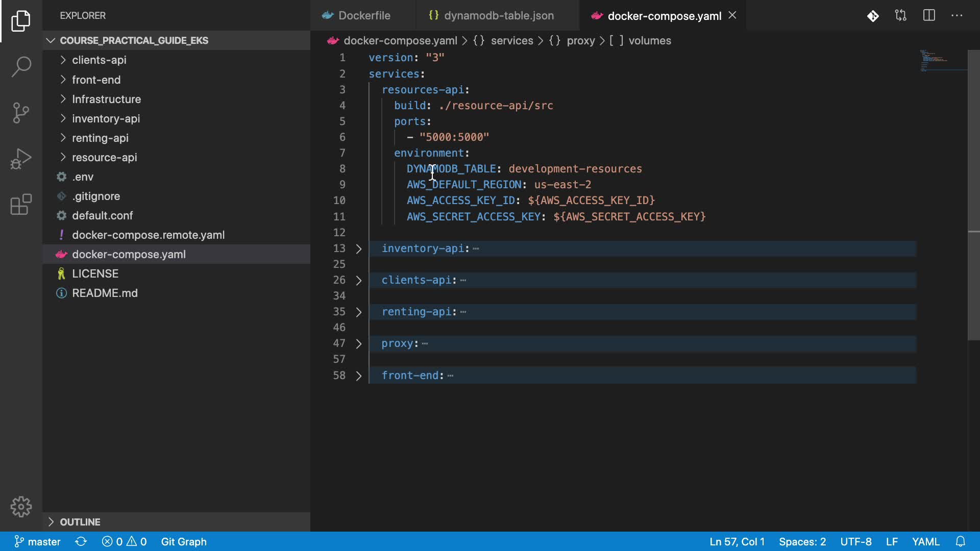The image size is (980, 551).
Task: Click the Synchronize Changes icon
Action: tap(81, 541)
